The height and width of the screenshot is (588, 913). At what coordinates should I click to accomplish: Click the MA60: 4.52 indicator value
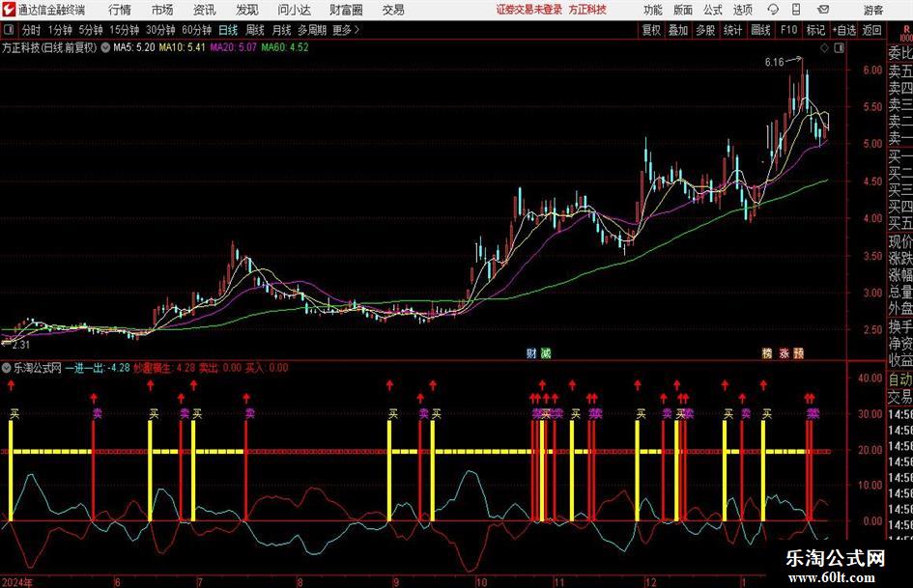tap(285, 47)
